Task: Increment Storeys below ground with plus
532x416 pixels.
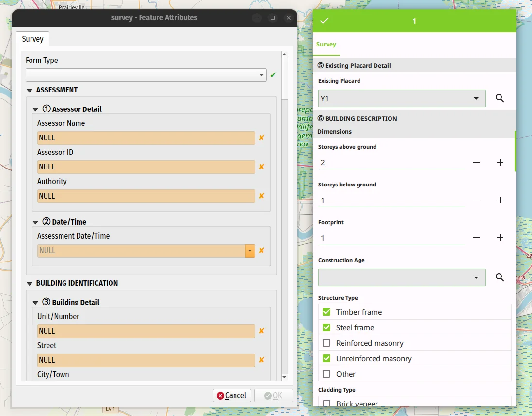Action: (x=500, y=200)
